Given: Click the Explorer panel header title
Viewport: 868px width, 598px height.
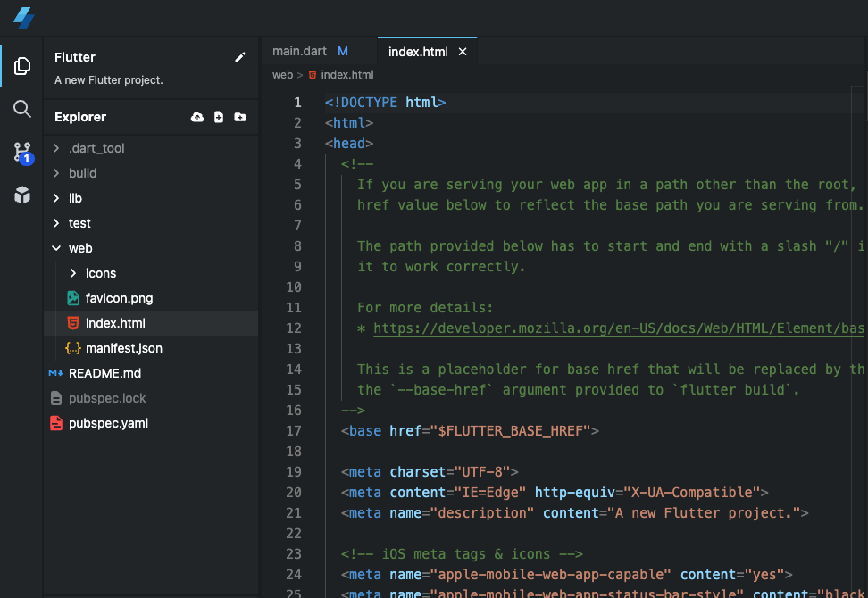Looking at the screenshot, I should click(80, 117).
